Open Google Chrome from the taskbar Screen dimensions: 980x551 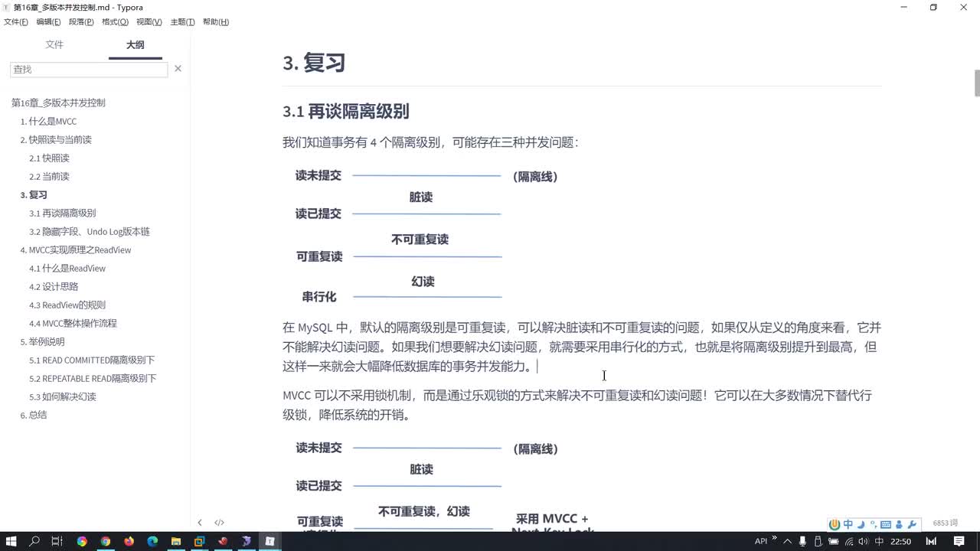pos(106,541)
